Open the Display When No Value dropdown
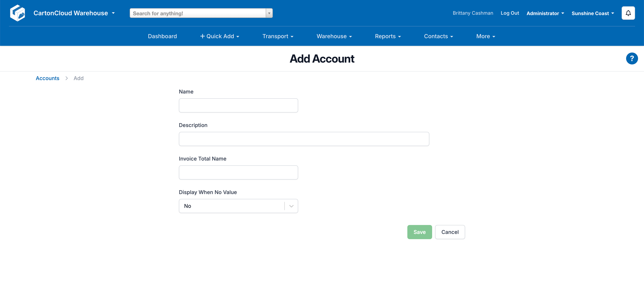The height and width of the screenshot is (298, 644). point(291,206)
